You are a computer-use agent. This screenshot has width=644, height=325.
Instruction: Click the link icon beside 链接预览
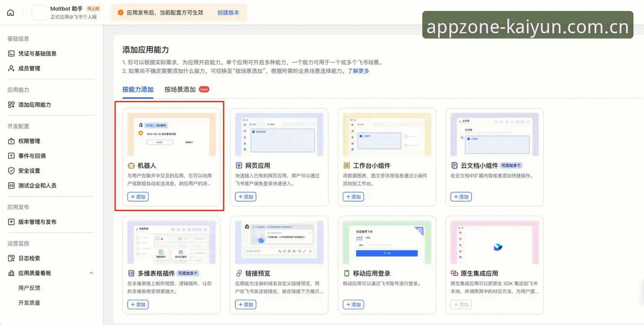(x=239, y=273)
